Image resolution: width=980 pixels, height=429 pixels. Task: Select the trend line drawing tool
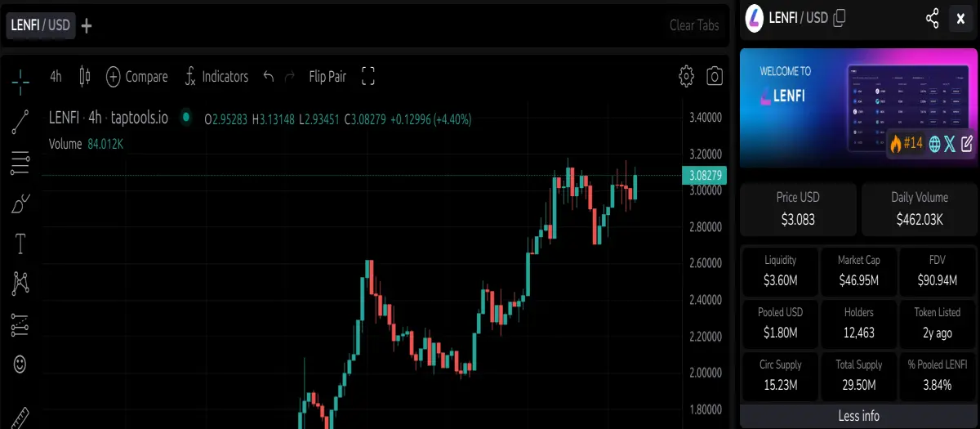tap(20, 121)
